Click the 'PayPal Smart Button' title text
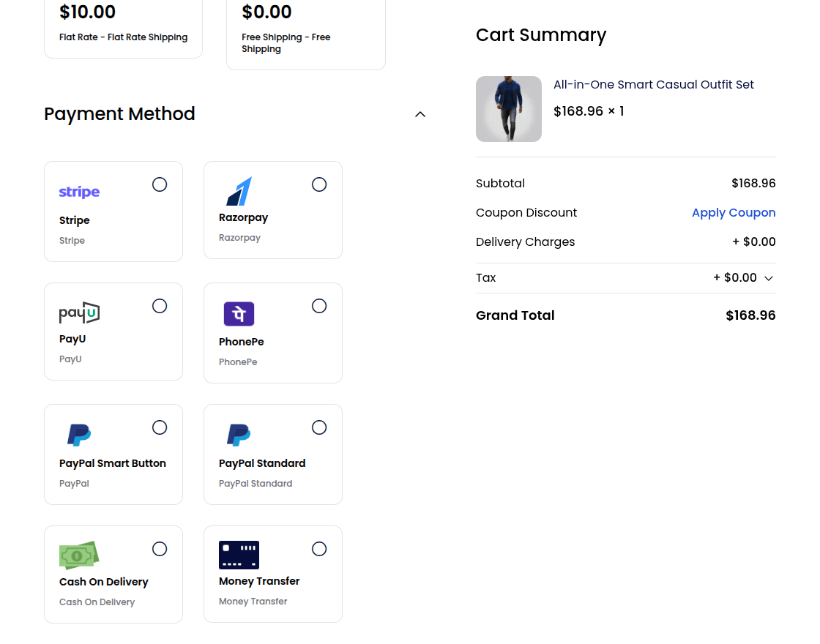Screen dimensions: 820x644 pos(113,464)
